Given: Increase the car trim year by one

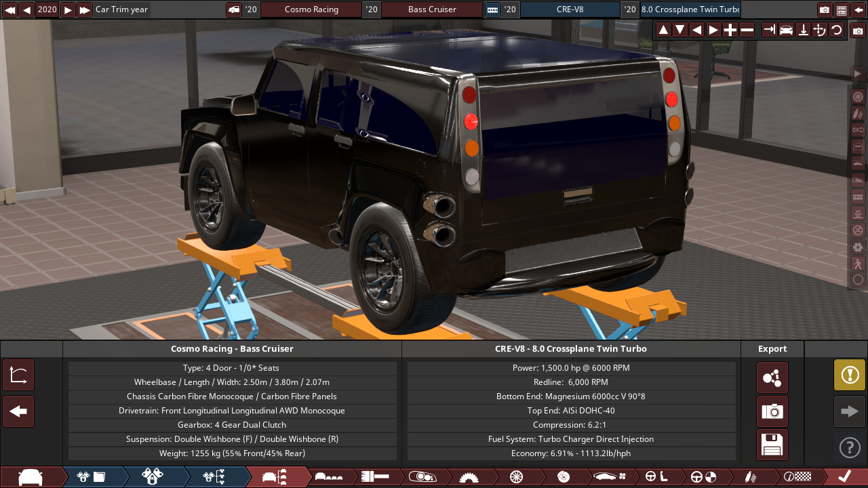Looking at the screenshot, I should 68,9.
